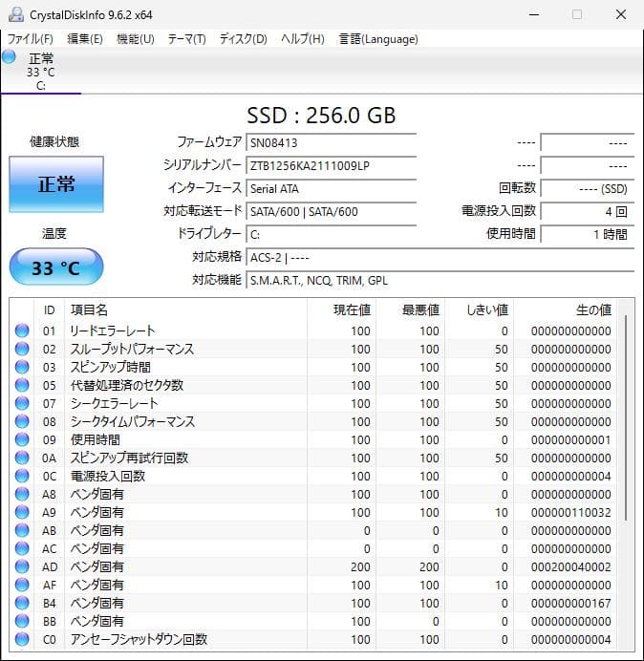Select raw value 000000000001 in 09 row

click(x=571, y=439)
